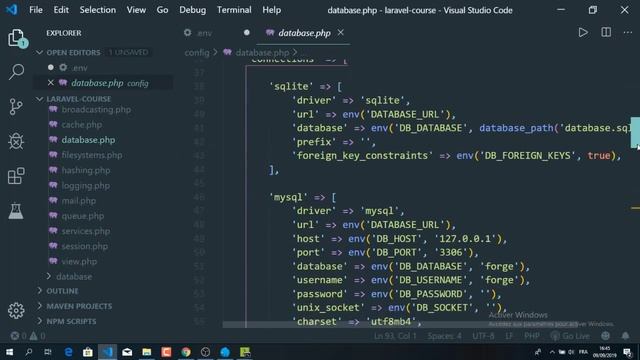This screenshot has height=360, width=640.
Task: Switch to the database.php editor tab
Action: point(304,33)
